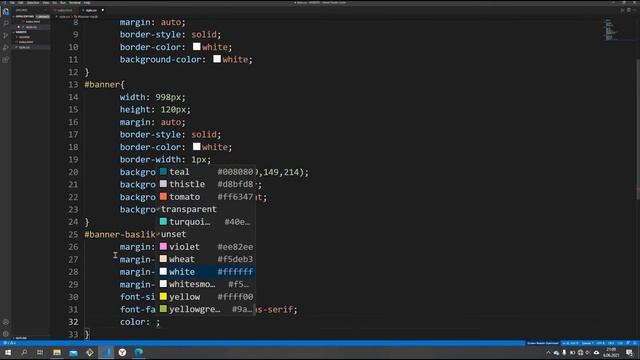Open the File menu
The height and width of the screenshot is (360, 640).
click(12, 3)
